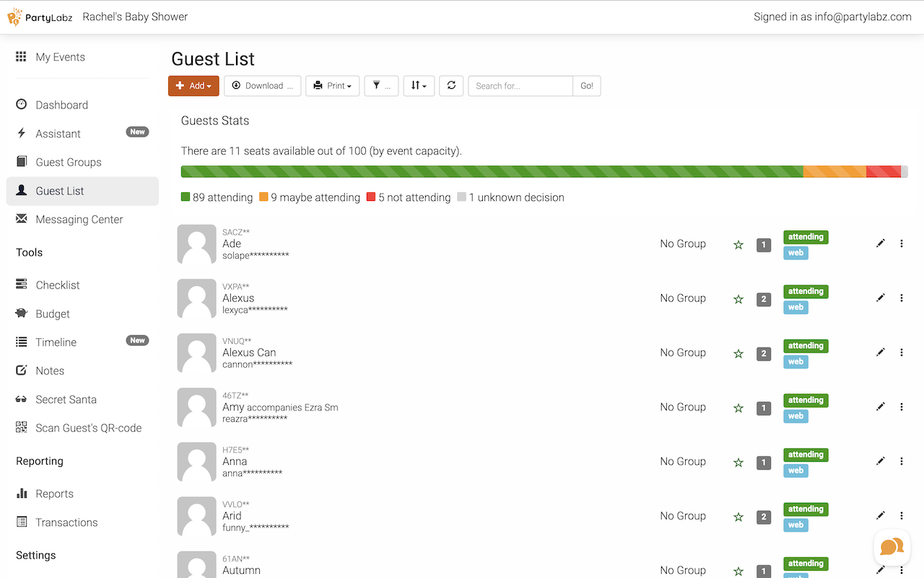Click the refresh guest list icon

tap(451, 85)
